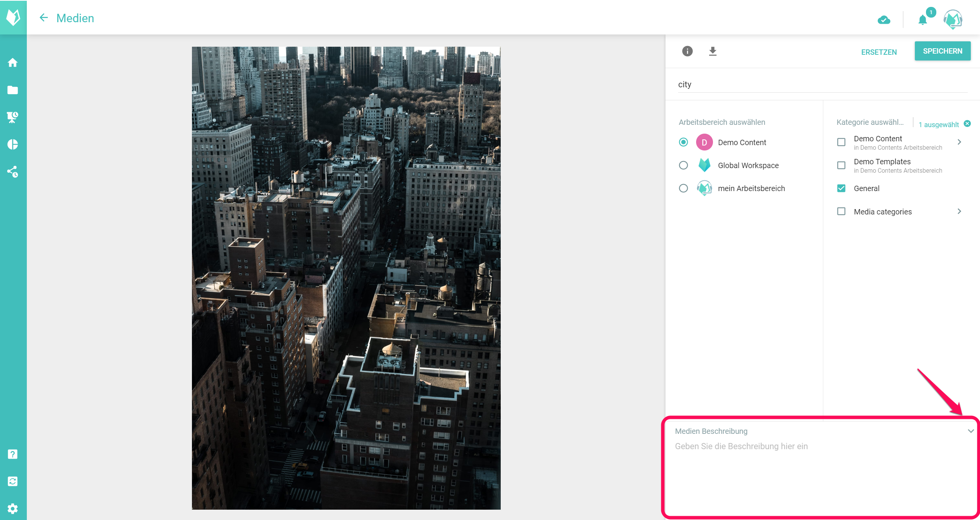
Task: Click the cloud sync status icon
Action: [x=884, y=20]
